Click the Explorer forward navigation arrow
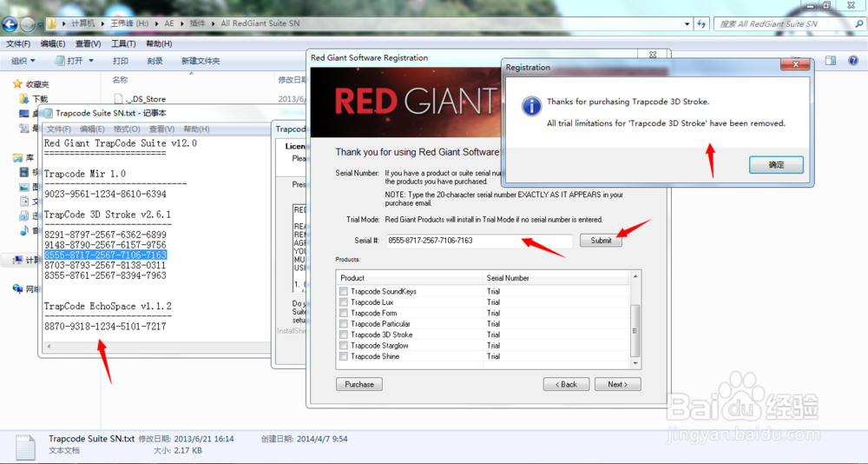868x464 pixels. coord(27,23)
